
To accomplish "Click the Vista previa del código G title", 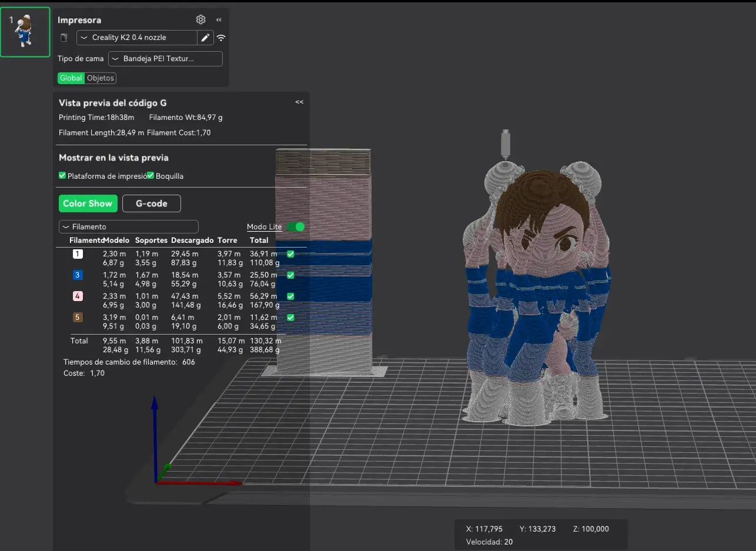I will [113, 103].
